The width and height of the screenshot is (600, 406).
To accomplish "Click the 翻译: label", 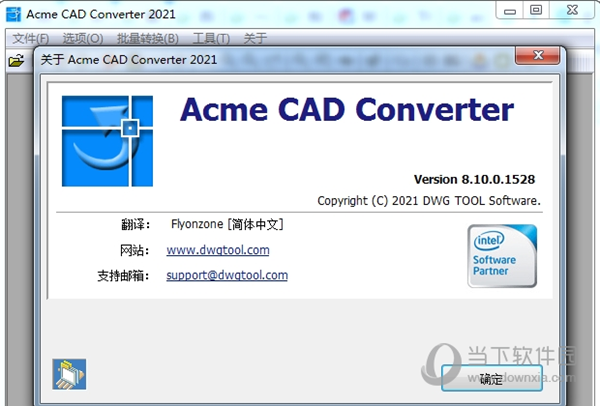I will click(136, 225).
